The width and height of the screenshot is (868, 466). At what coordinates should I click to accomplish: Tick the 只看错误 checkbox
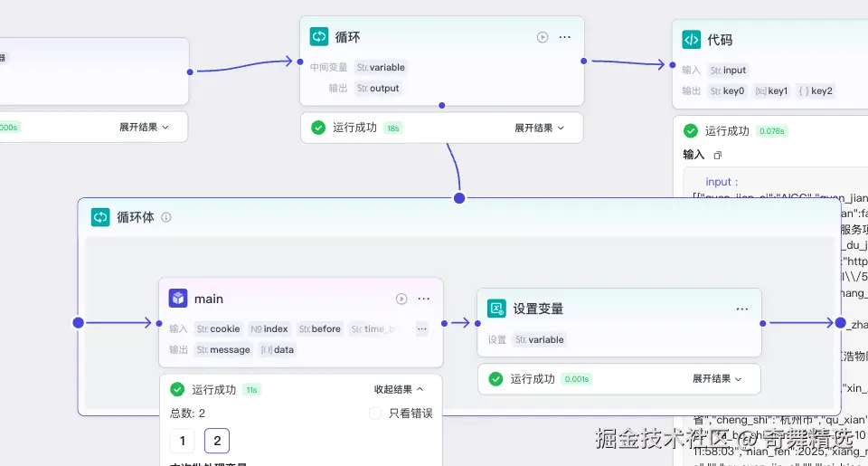pyautogui.click(x=375, y=414)
